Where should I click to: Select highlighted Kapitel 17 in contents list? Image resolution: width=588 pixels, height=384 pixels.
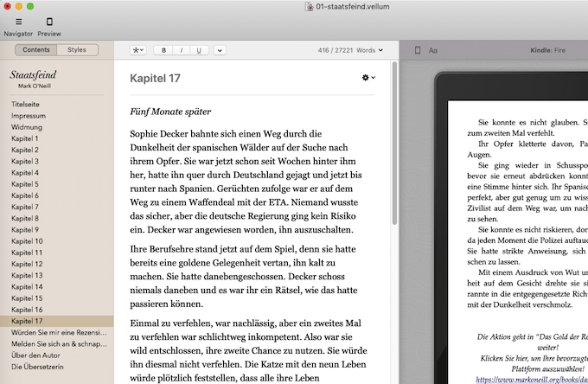tap(56, 321)
